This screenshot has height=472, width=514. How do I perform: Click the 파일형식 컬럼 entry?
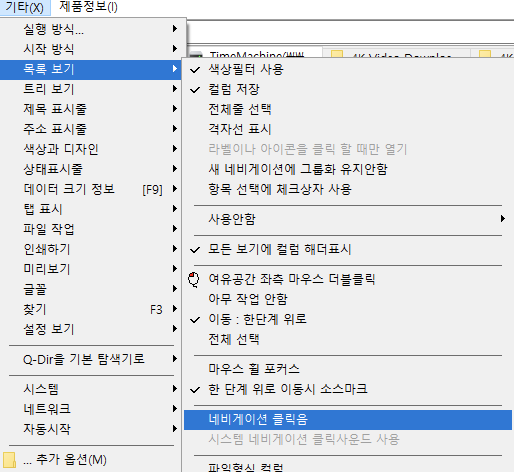[348, 467]
